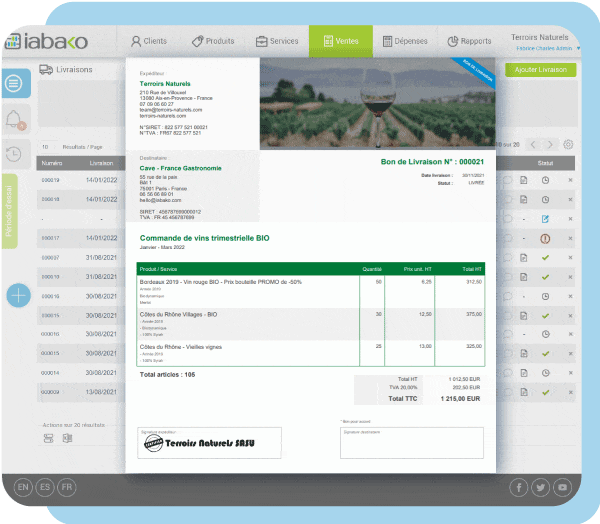This screenshot has height=524, width=600.
Task: Click the blue edit draft status icon
Action: [x=545, y=219]
